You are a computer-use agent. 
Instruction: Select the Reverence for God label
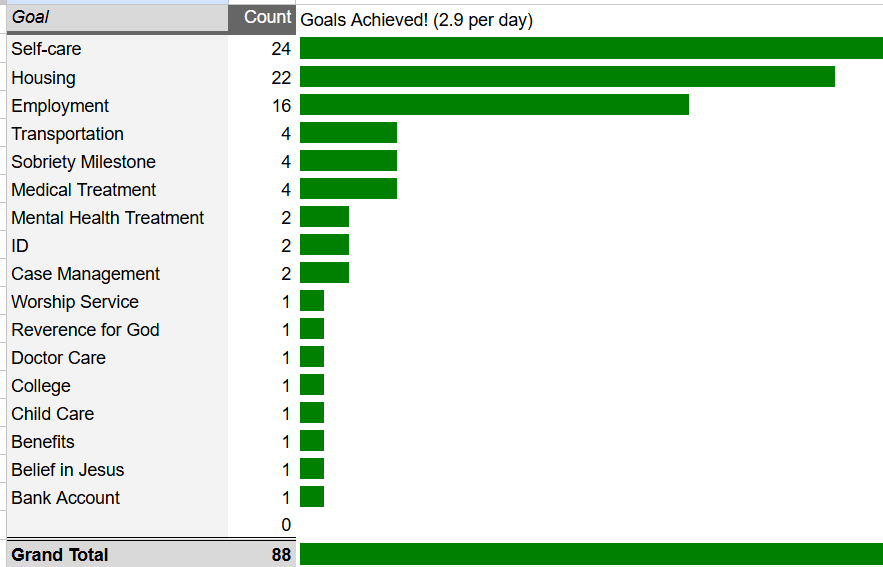point(86,329)
